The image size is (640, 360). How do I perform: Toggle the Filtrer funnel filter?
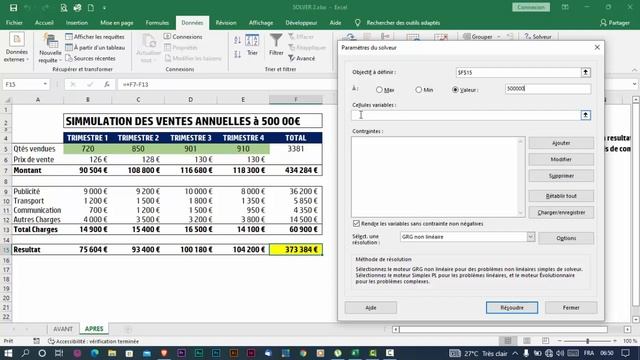(x=276, y=45)
